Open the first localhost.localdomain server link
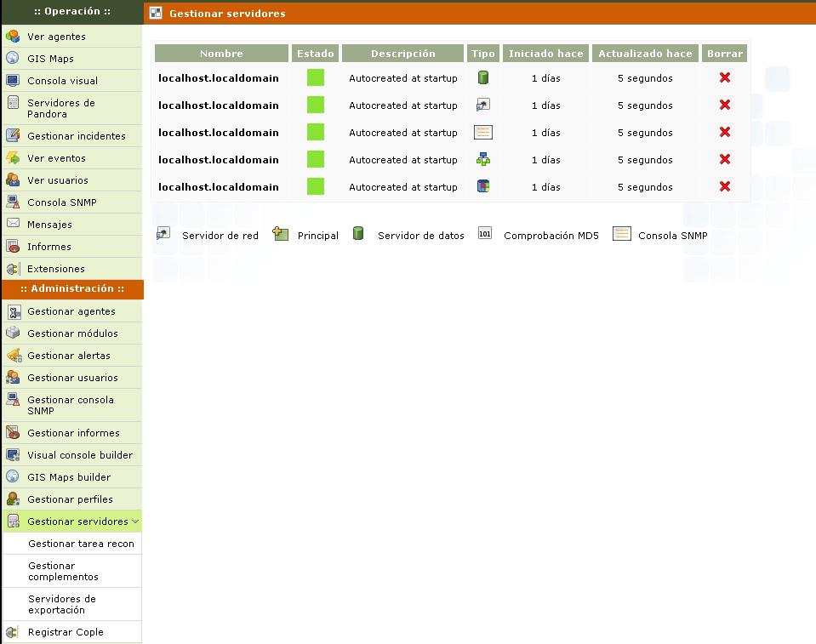This screenshot has height=644, width=816. 219,78
